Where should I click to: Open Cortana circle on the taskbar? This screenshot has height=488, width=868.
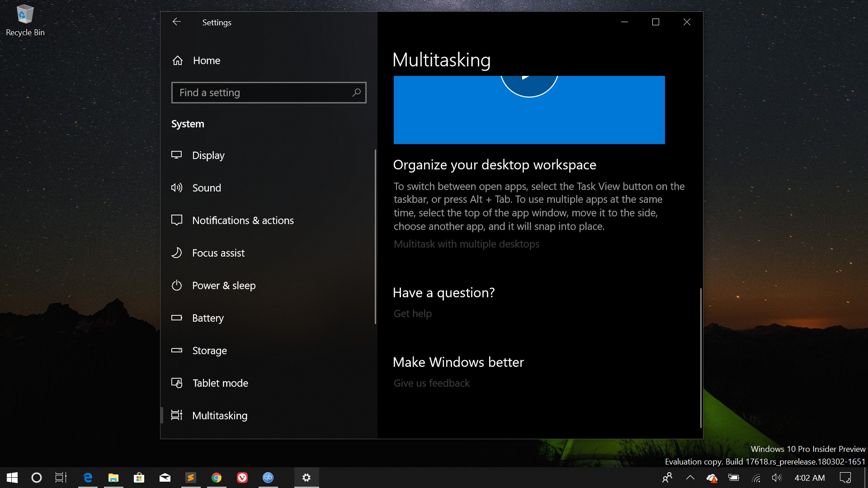pyautogui.click(x=36, y=478)
